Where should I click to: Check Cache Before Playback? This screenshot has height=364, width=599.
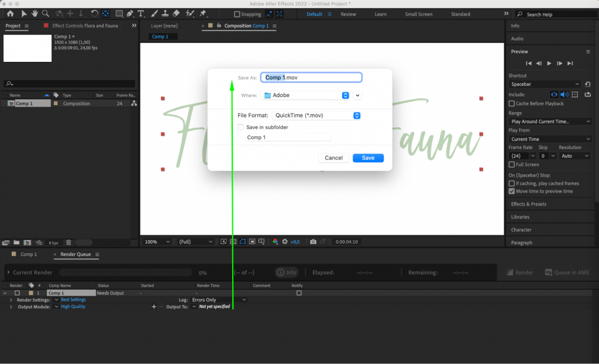[x=511, y=103]
